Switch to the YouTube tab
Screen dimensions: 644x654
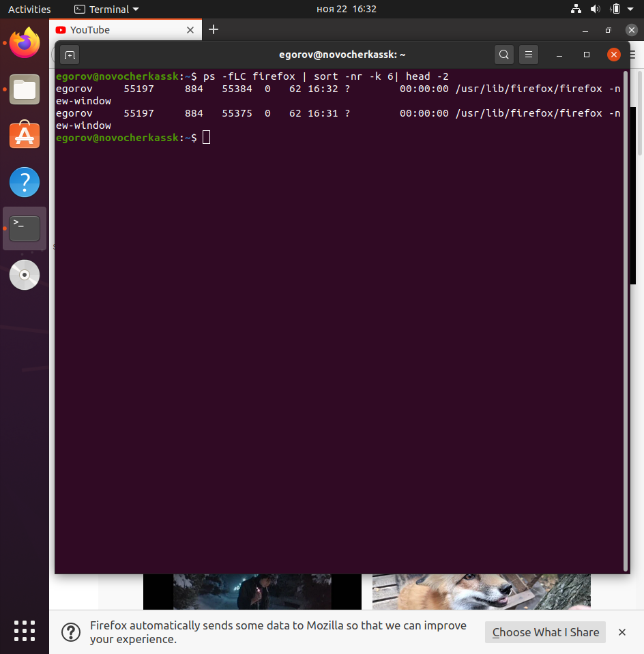[x=116, y=30]
